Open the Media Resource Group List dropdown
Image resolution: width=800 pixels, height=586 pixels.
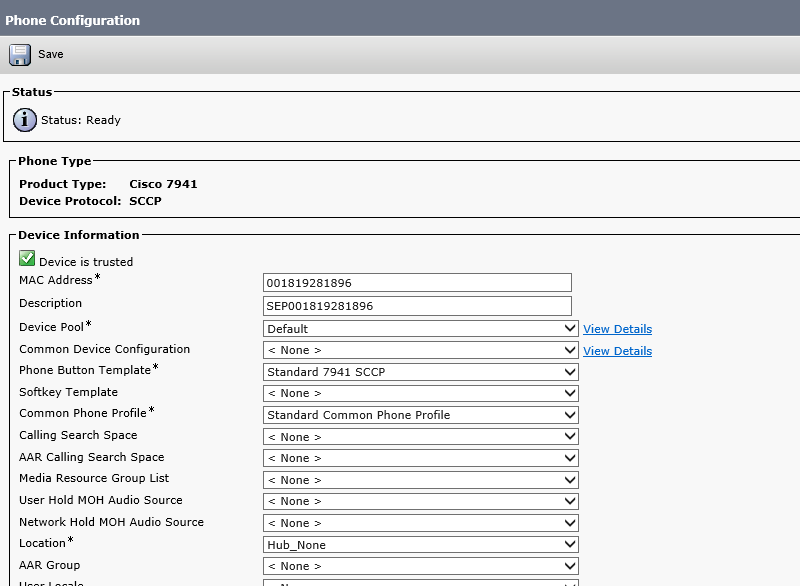[421, 480]
